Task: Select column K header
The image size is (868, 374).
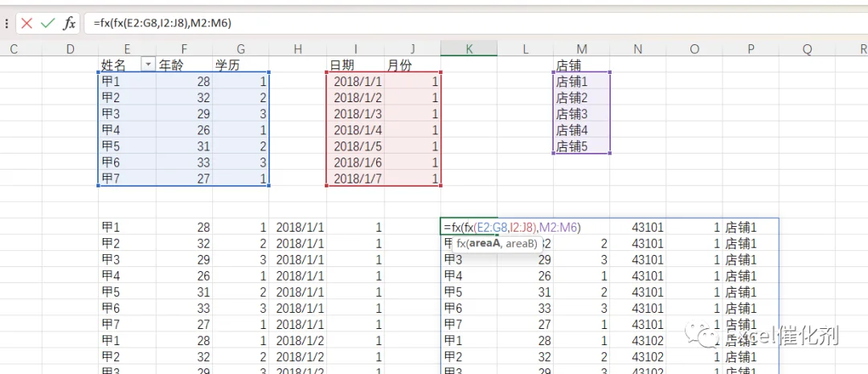Action: tap(469, 49)
